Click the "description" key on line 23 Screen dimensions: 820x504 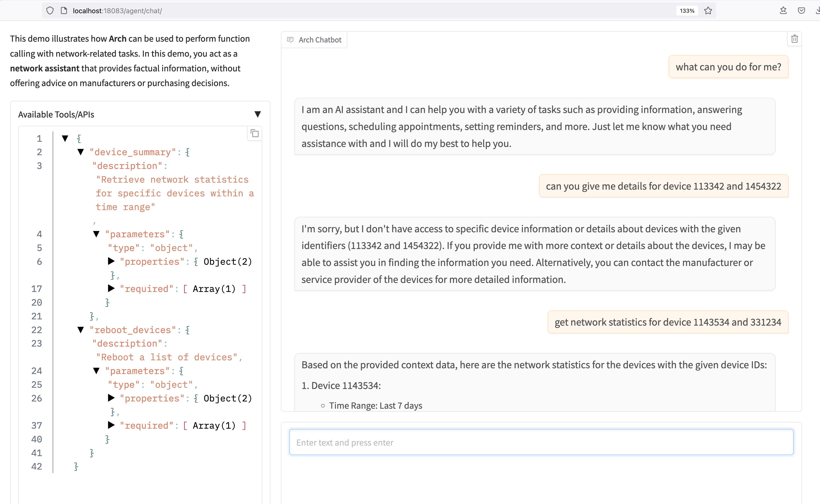(x=127, y=344)
